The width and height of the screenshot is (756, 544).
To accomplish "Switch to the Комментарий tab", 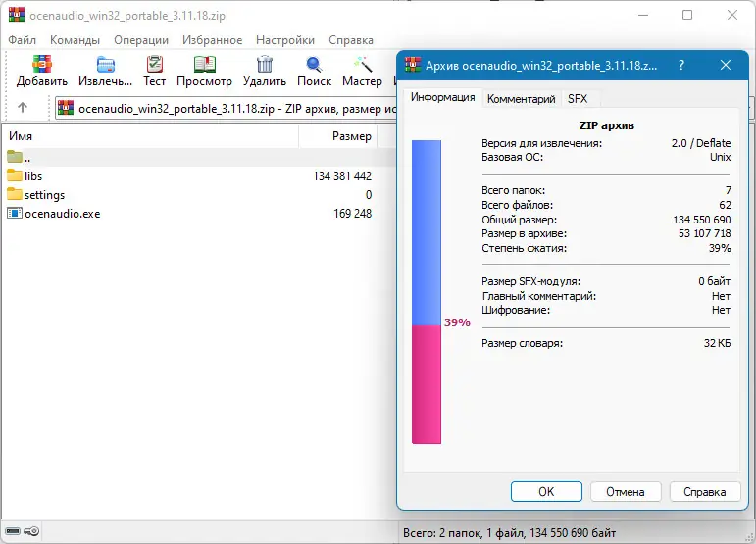I will [x=522, y=99].
